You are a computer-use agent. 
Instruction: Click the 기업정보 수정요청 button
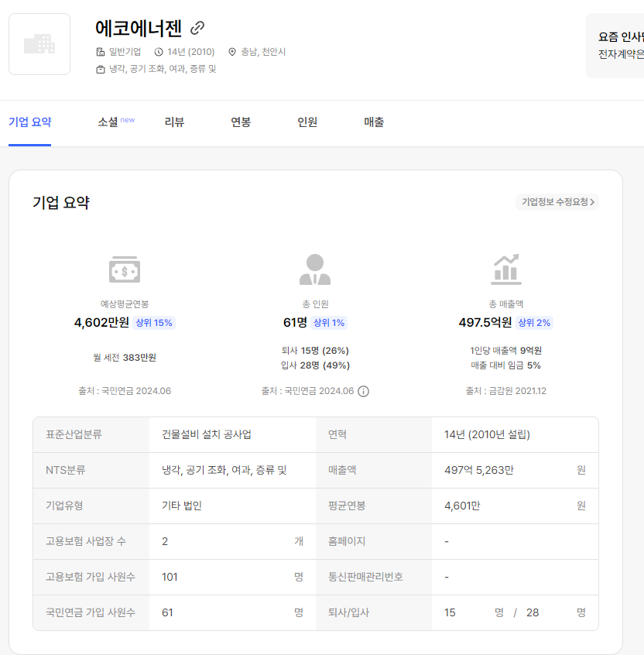(557, 202)
